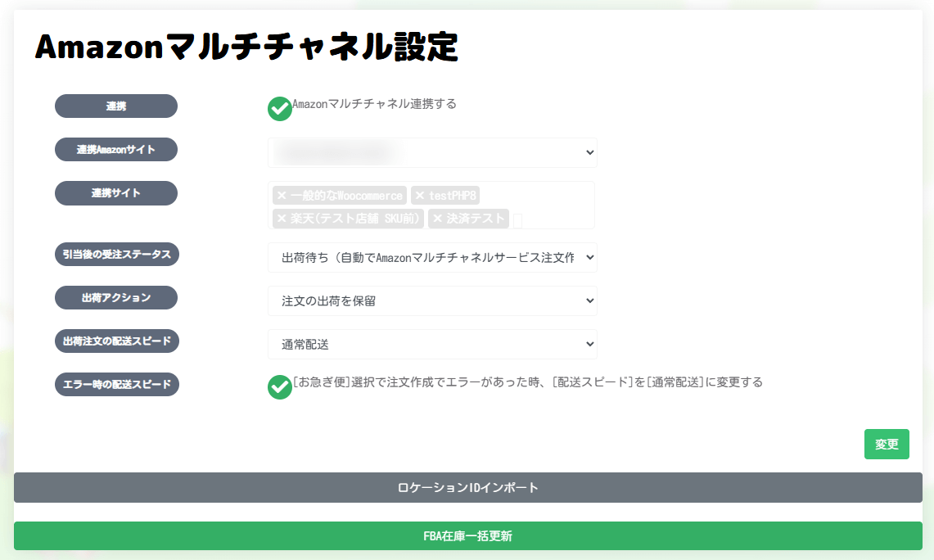Open 引当後の受注ステータス dropdown

[x=432, y=257]
